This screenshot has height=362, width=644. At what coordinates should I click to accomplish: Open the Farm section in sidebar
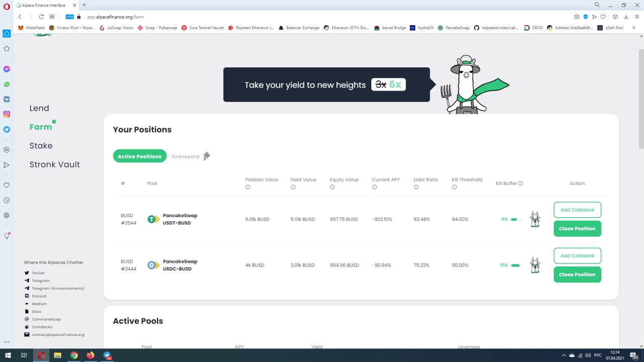click(x=41, y=127)
